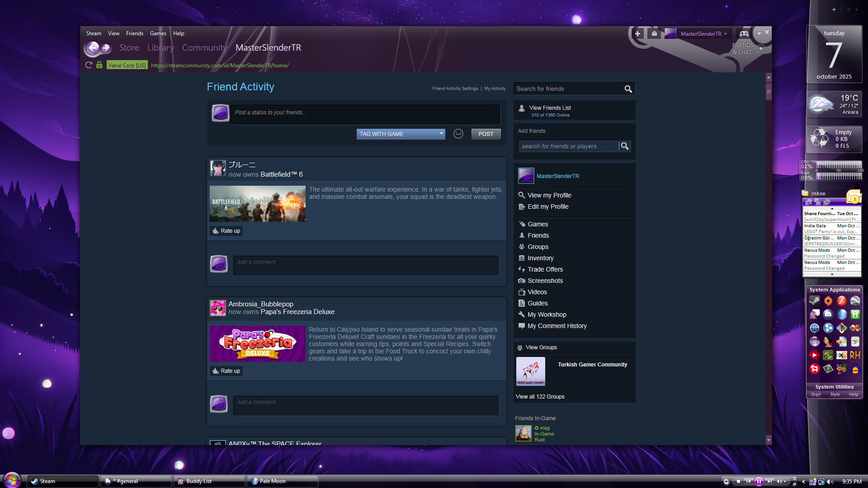Launch Big Picture mode with the controller icon
This screenshot has height=488, width=868.
point(744,33)
